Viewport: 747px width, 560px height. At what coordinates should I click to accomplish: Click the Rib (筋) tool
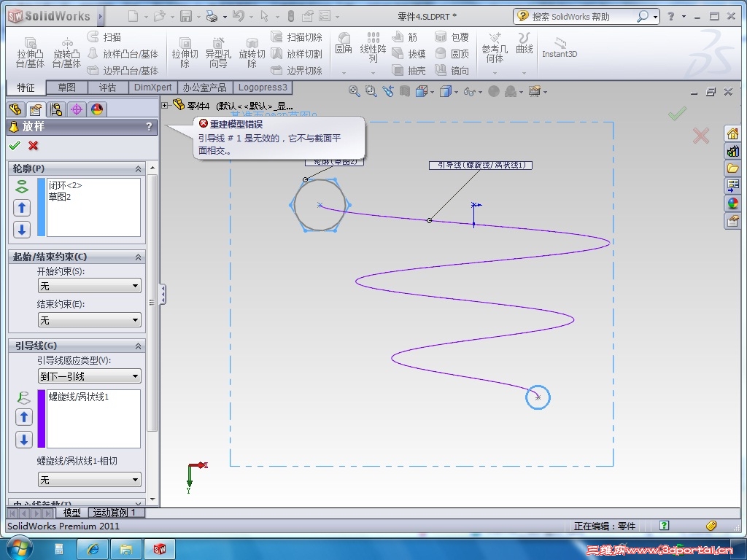click(404, 36)
